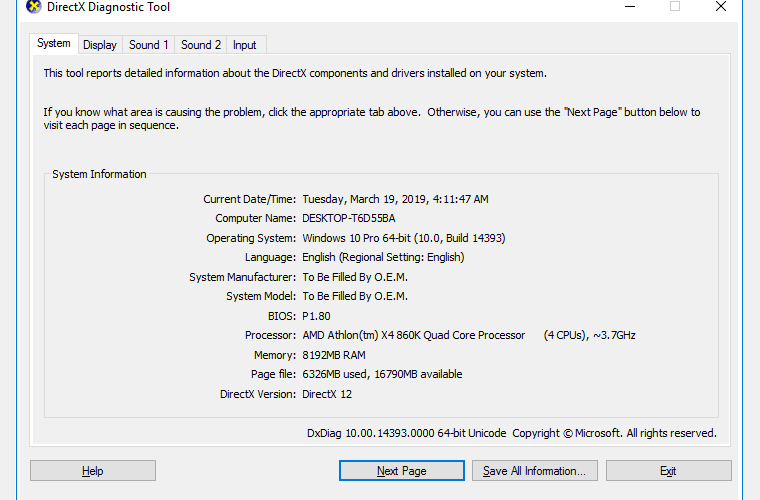Click AMD Athlon(tm) X4 860K processor text

point(413,335)
